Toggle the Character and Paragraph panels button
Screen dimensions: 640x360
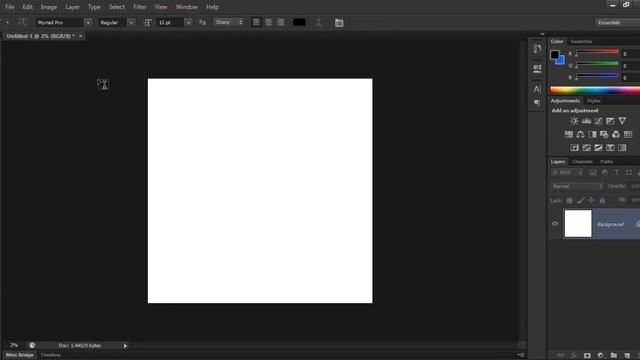(x=339, y=23)
